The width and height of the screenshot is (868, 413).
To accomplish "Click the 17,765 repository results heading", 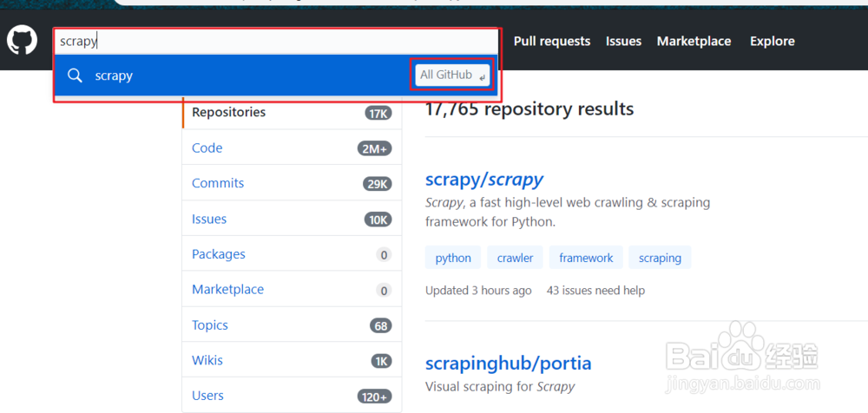I will [x=529, y=109].
